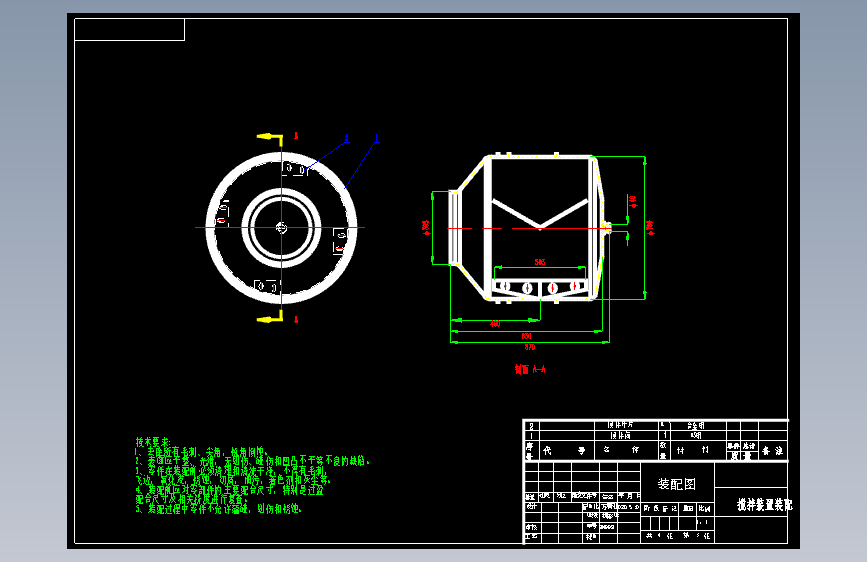Click the 870 overall length dimension

pyautogui.click(x=530, y=347)
